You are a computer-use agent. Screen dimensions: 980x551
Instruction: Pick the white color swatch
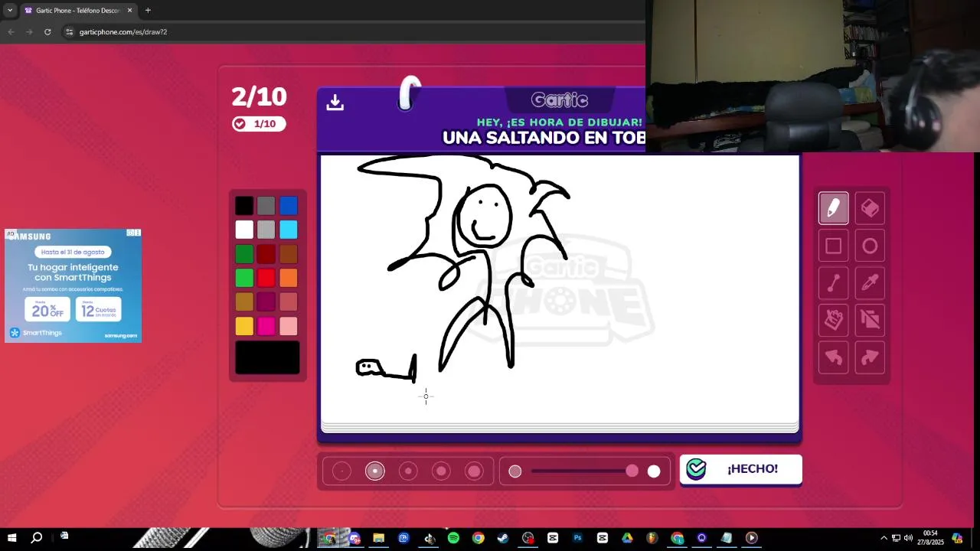(x=244, y=230)
